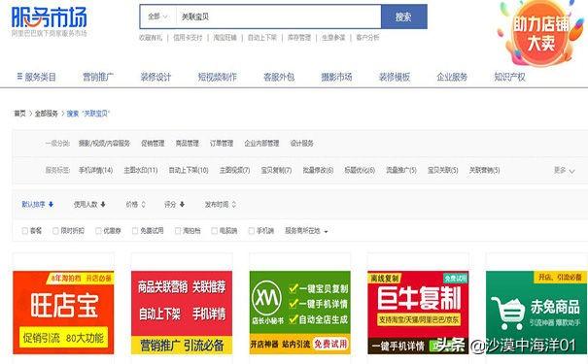Select the 宝贝复制(7) service tag
This screenshot has height=364, width=588.
pos(276,171)
